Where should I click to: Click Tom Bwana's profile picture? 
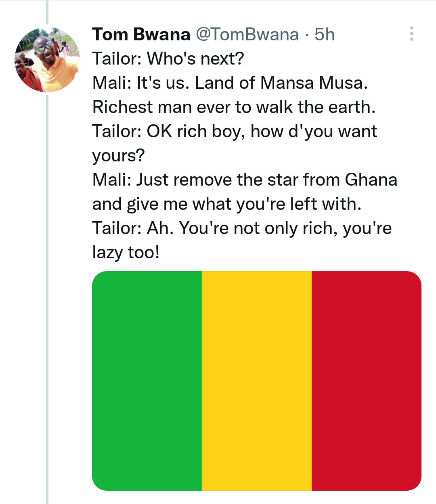[x=47, y=60]
